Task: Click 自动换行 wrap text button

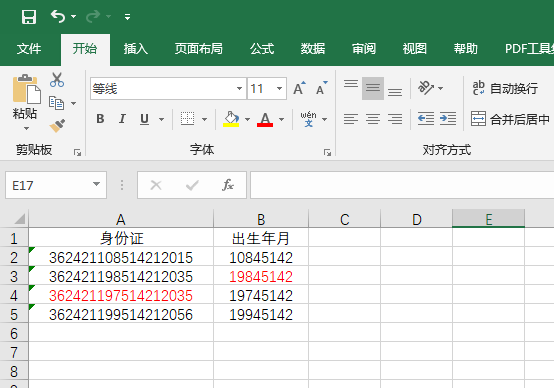Action: (x=505, y=88)
